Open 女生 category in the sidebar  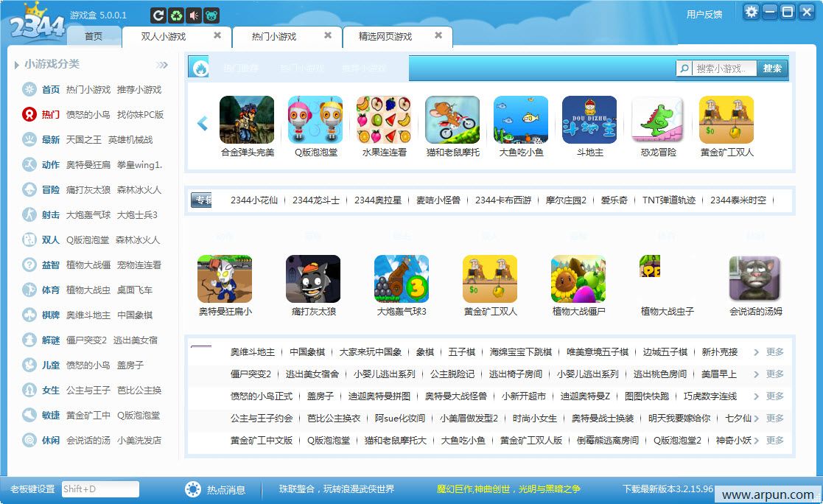pyautogui.click(x=50, y=390)
